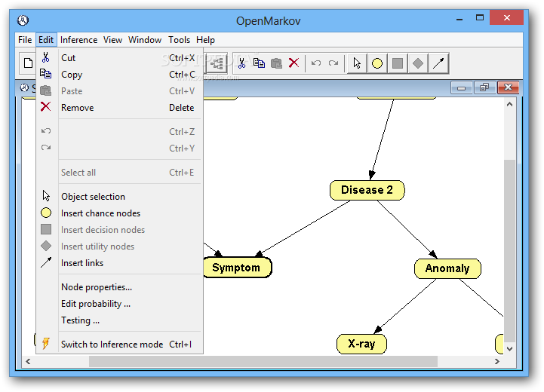Select the yellow circle chance node toolbar tool

[377, 63]
